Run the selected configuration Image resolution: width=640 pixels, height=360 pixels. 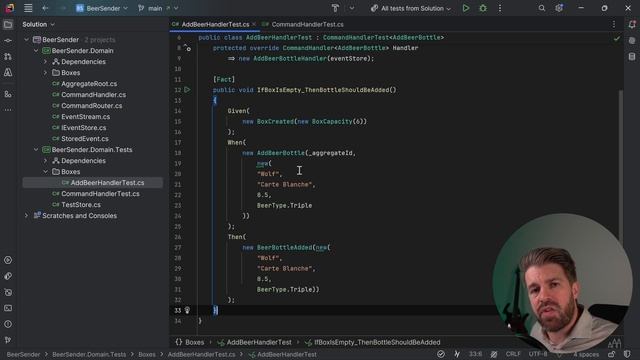point(466,8)
